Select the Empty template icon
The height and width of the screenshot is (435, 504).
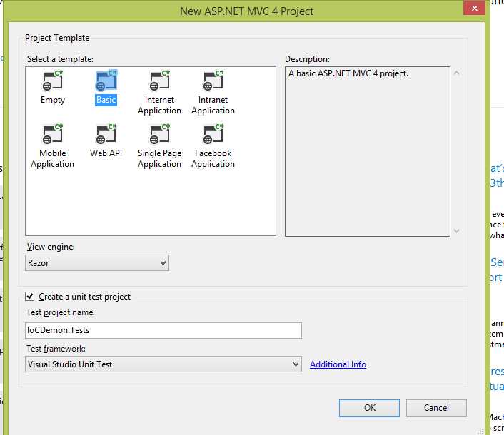coord(53,81)
